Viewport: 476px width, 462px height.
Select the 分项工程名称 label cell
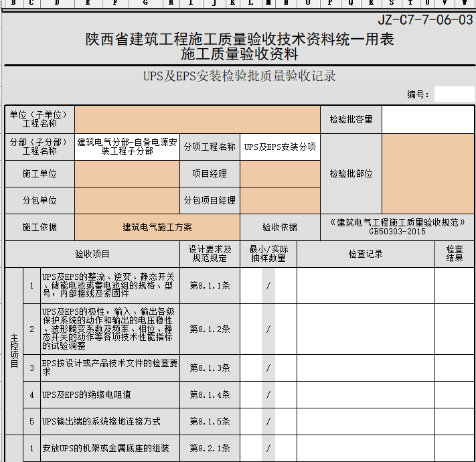coord(210,147)
